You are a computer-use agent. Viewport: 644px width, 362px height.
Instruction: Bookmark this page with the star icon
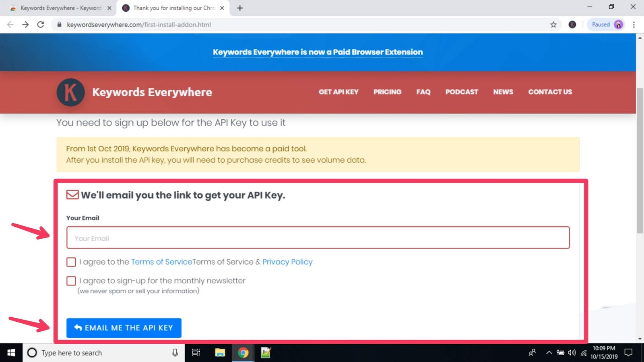[x=553, y=25]
